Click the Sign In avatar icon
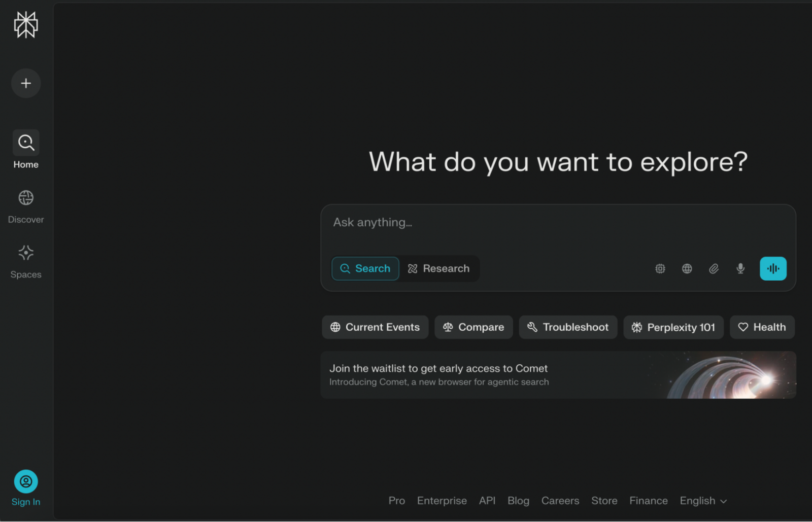 tap(26, 481)
